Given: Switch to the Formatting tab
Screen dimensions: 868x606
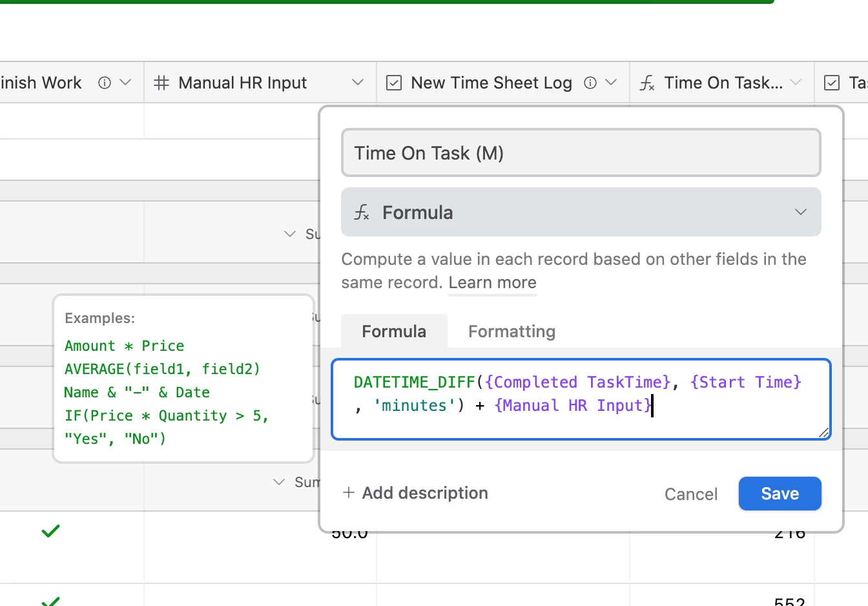Looking at the screenshot, I should click(512, 331).
